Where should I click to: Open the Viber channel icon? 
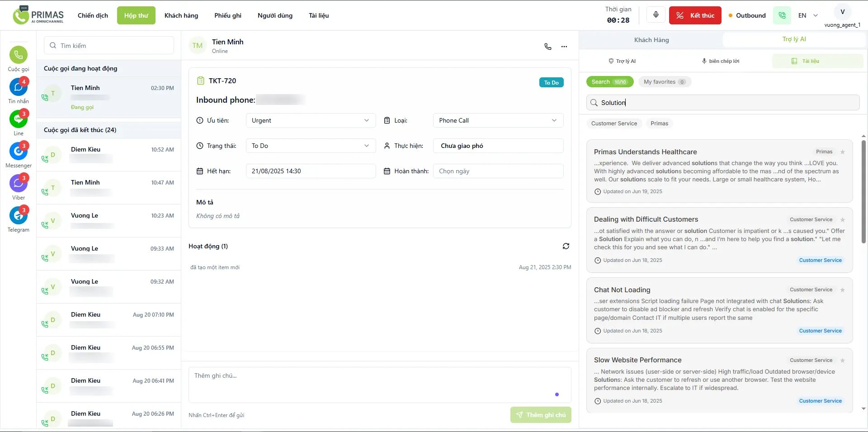[x=18, y=184]
